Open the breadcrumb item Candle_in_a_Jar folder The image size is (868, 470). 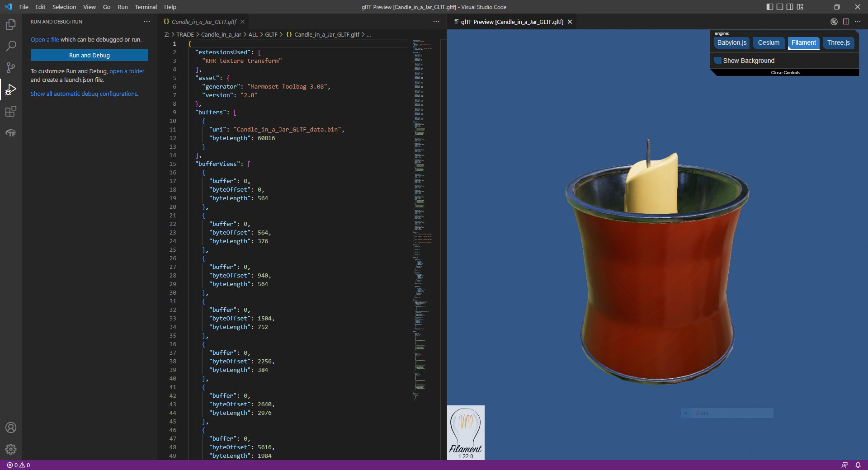tap(221, 34)
